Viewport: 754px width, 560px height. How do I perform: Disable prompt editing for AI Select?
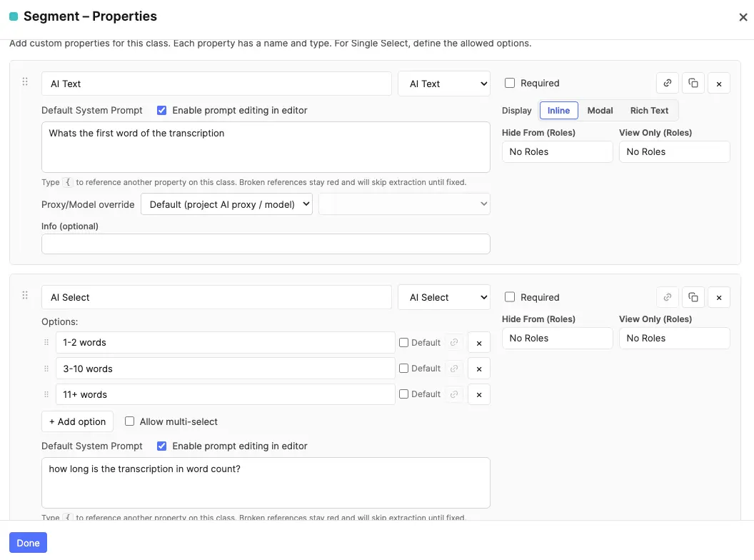[161, 446]
